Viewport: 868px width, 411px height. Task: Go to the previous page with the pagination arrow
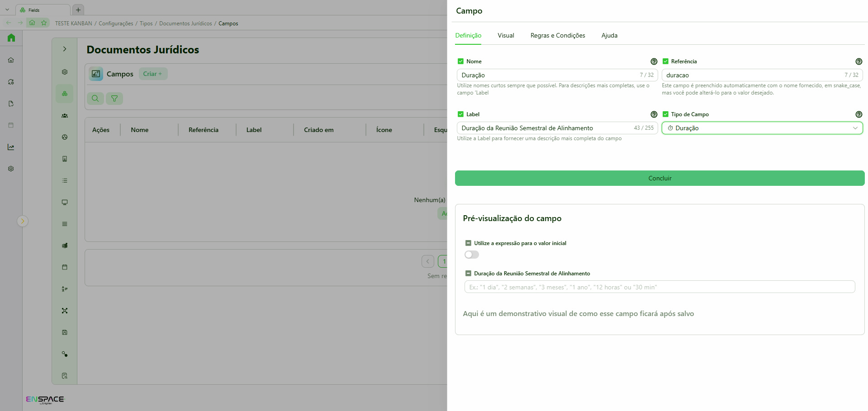point(427,261)
